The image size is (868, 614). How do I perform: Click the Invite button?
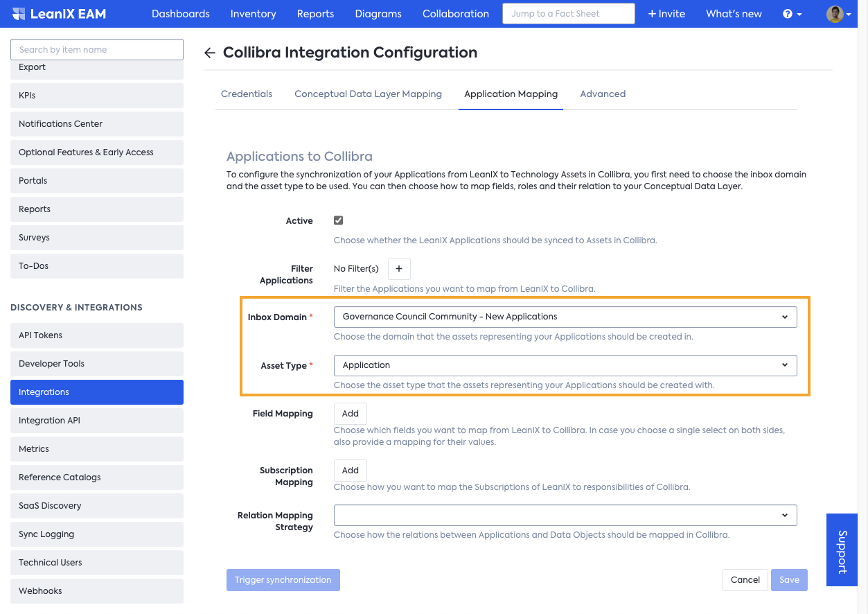[666, 14]
